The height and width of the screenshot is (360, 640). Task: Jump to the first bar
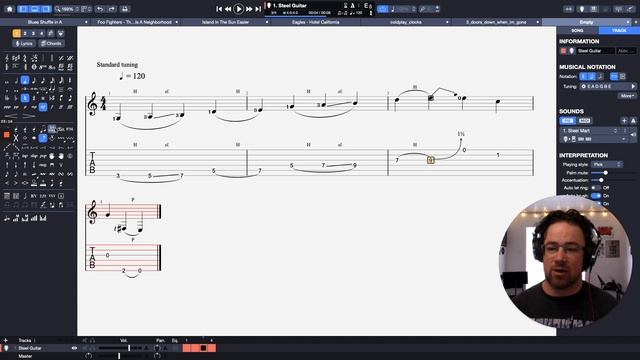219,9
